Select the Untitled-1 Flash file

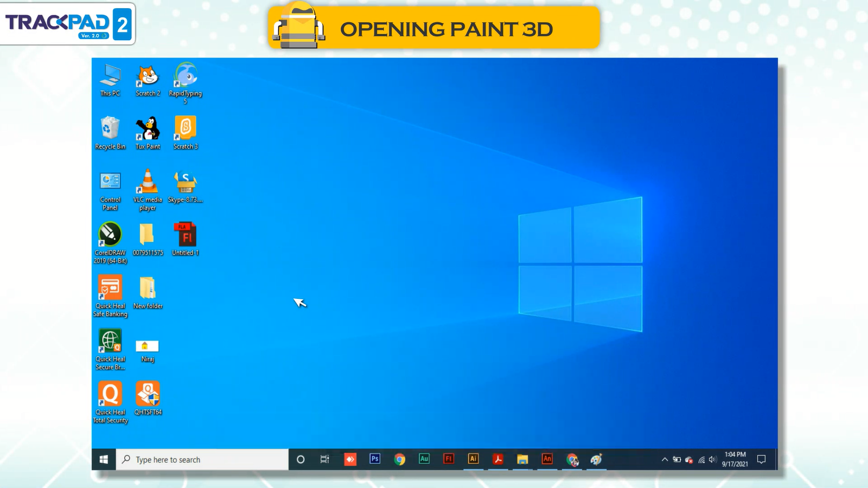coord(186,239)
